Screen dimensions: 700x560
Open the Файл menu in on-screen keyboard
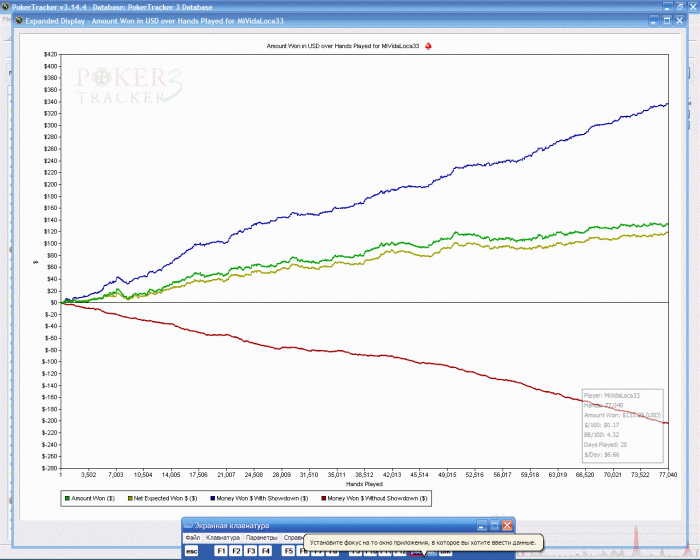[193, 538]
